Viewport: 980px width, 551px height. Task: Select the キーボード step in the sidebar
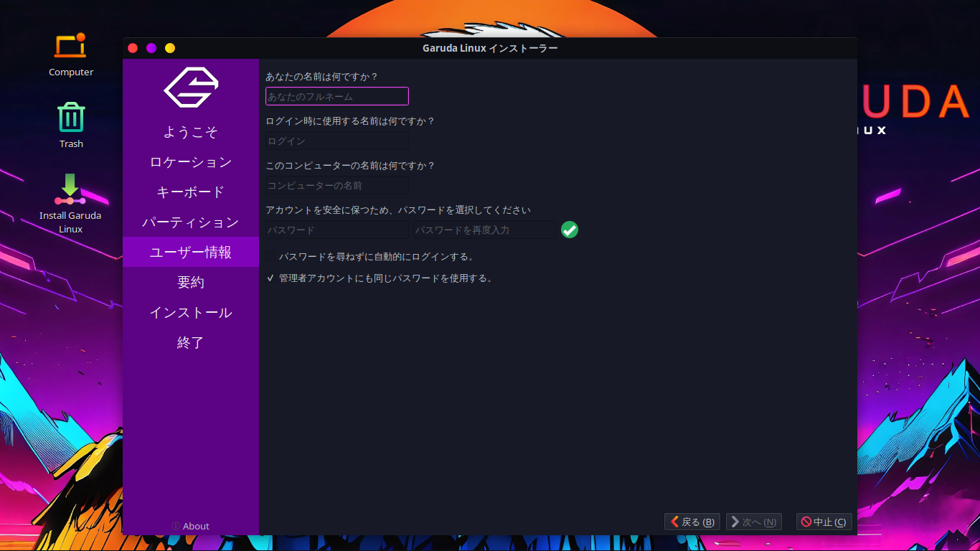pos(191,192)
